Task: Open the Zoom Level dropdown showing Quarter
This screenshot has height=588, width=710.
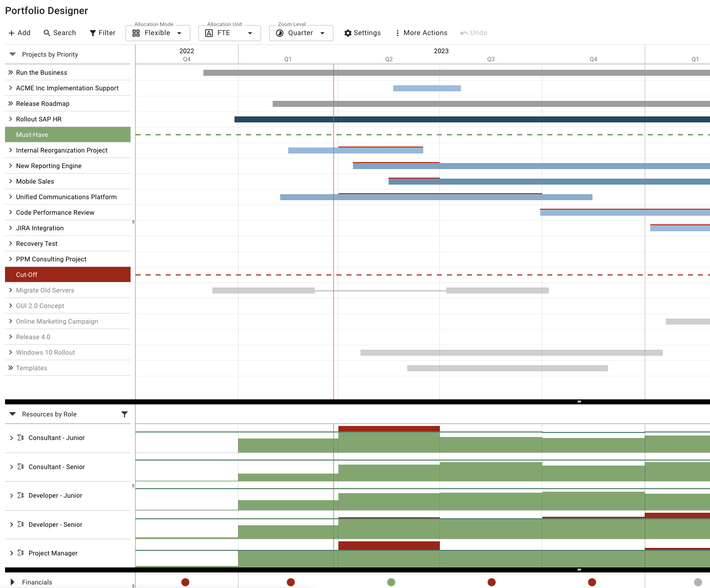Action: click(301, 33)
